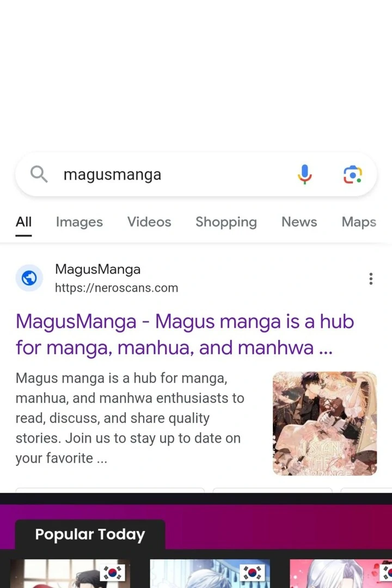Open the MagusManga result title link
Viewport: 392px width, 588px height.
[x=185, y=334]
